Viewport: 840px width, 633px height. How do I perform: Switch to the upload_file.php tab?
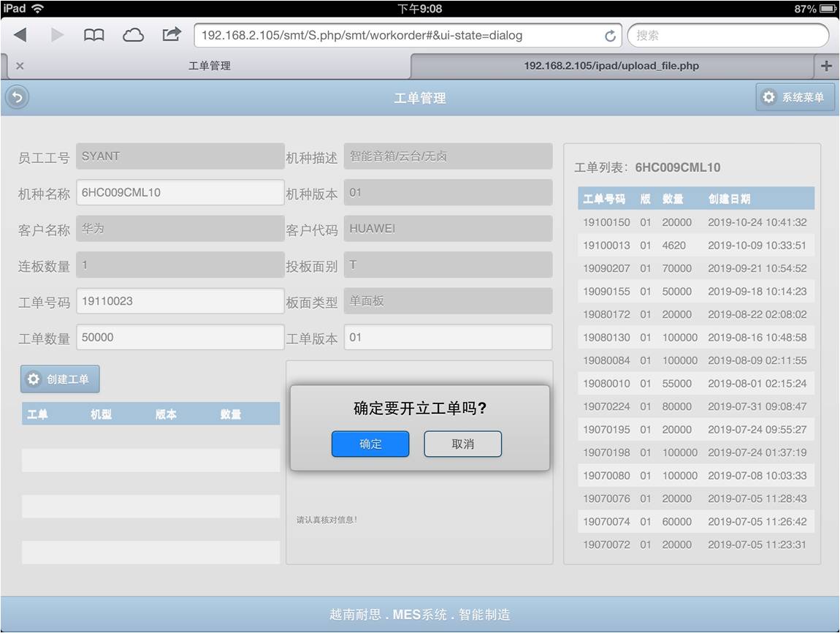point(611,66)
